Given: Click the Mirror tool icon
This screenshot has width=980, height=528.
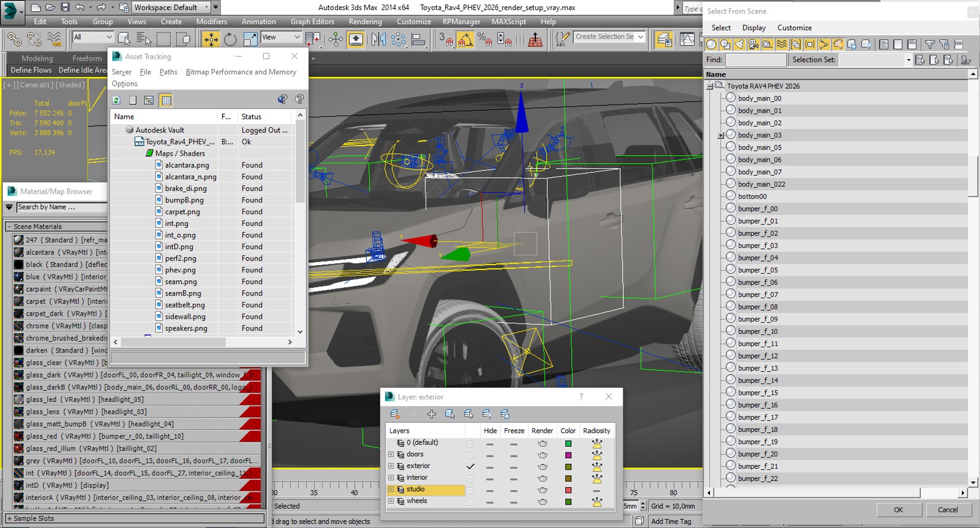Looking at the screenshot, I should (378, 39).
